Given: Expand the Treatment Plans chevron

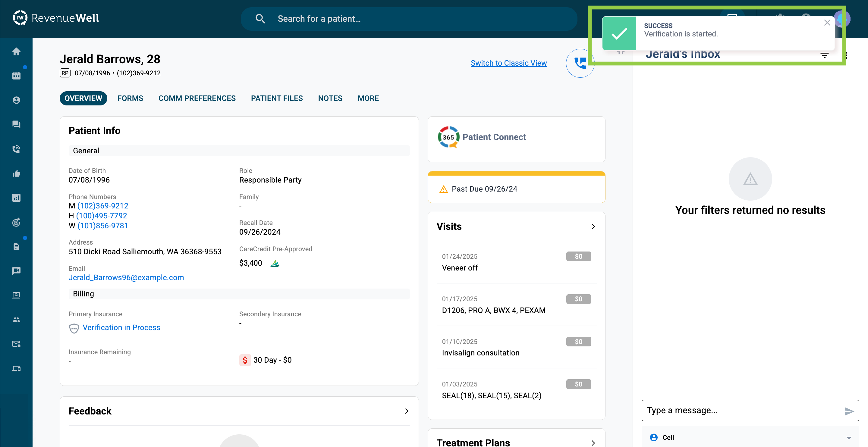Looking at the screenshot, I should click(593, 443).
